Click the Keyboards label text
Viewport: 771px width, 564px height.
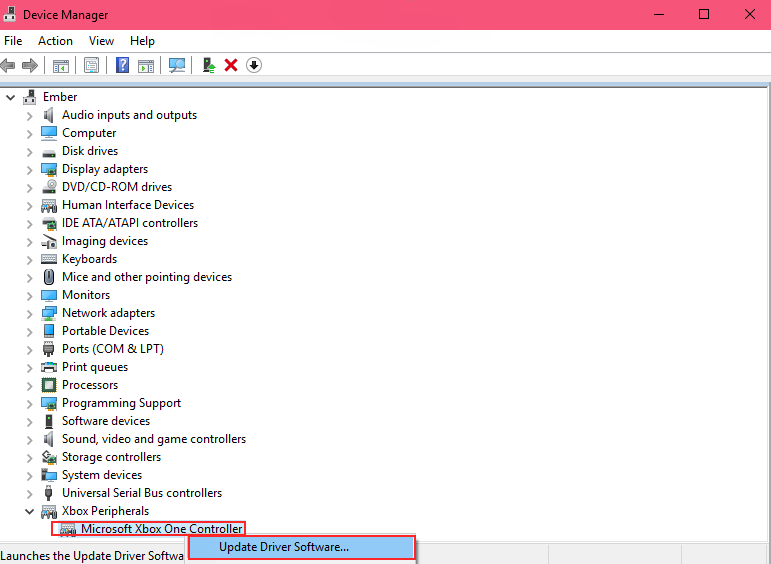pos(89,259)
